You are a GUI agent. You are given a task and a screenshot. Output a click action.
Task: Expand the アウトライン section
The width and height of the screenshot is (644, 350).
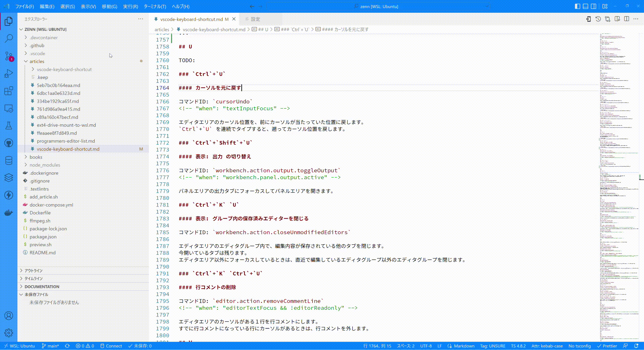pos(83,271)
